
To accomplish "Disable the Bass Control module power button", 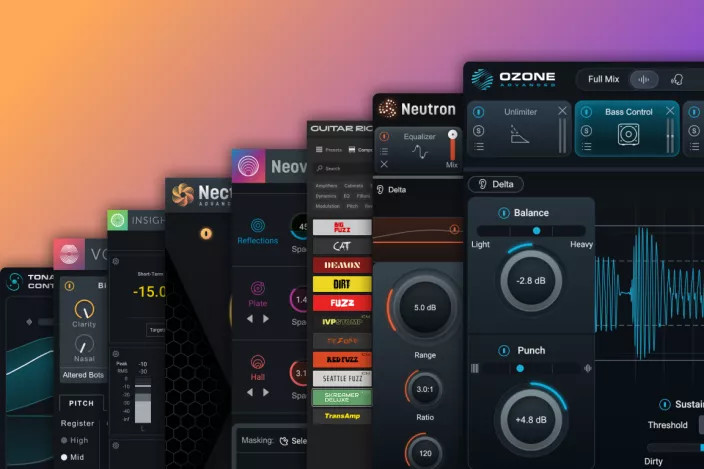I will [587, 112].
